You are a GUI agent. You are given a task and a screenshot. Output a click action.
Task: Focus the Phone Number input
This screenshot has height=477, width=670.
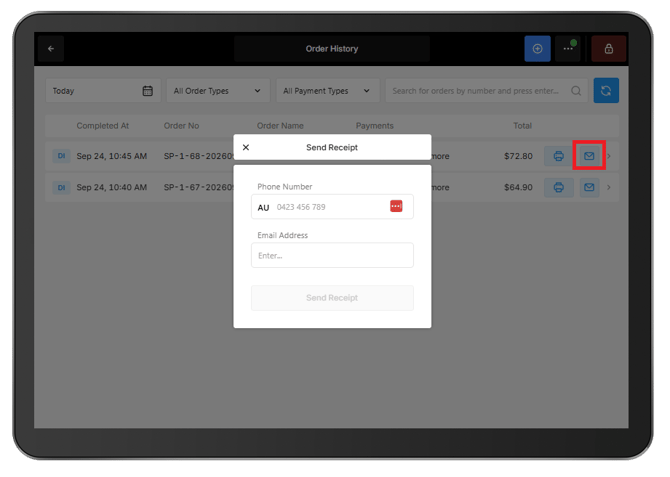pos(332,207)
